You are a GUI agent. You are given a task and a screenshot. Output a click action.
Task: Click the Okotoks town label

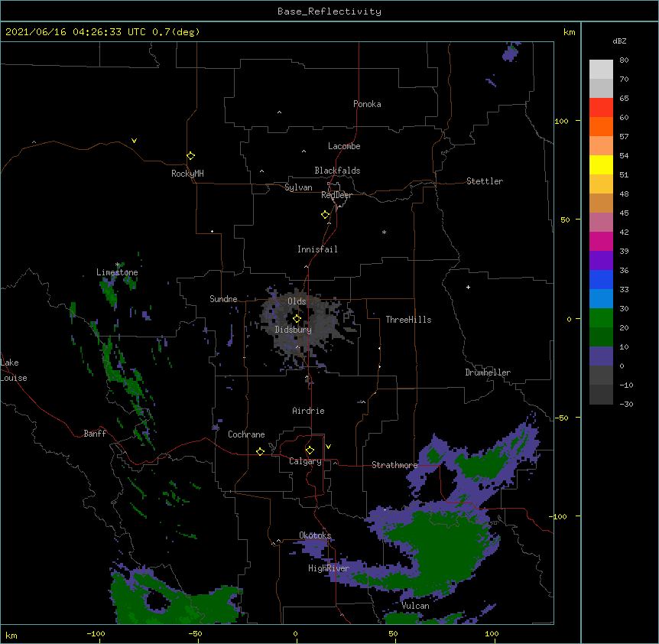point(315,535)
